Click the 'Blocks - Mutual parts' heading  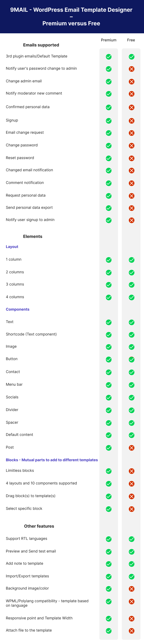click(x=52, y=460)
